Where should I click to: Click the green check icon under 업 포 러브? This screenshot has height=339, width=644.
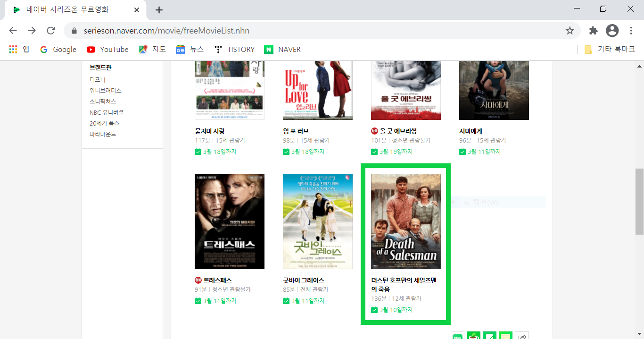pos(286,152)
